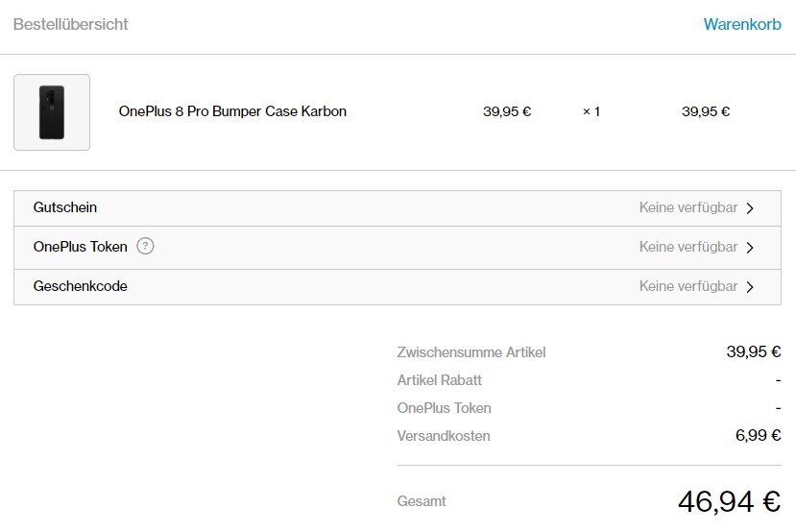Expand the Geschenkcode chevron arrow
This screenshot has height=532, width=796.
click(x=750, y=287)
